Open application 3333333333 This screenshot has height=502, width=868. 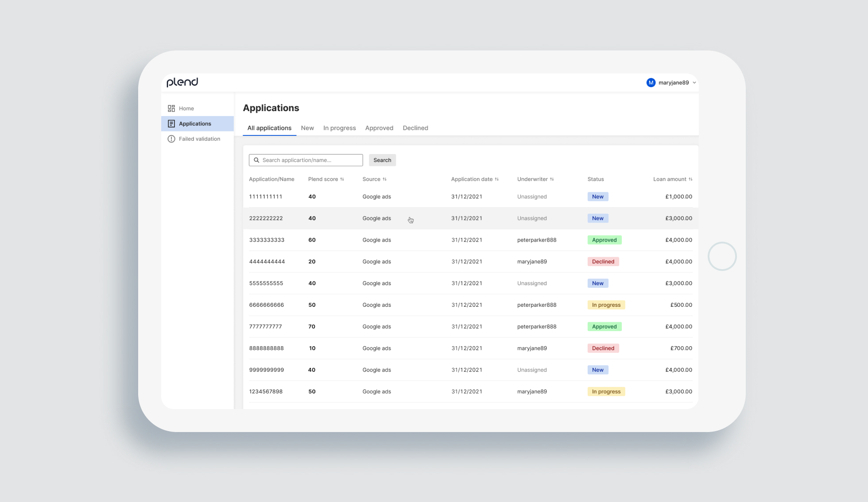[267, 240]
